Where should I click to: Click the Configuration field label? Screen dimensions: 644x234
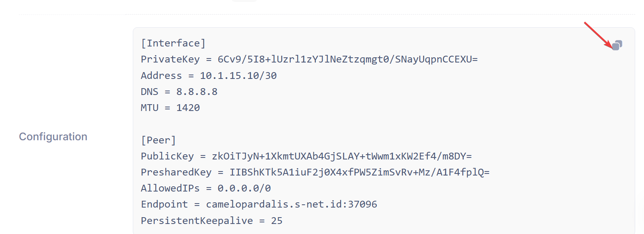(53, 137)
